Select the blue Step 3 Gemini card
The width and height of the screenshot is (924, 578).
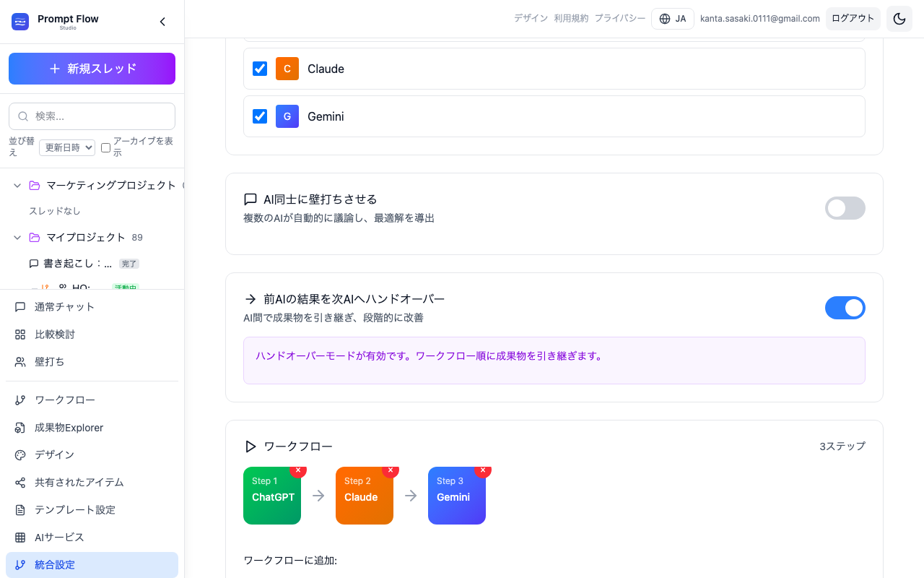click(x=457, y=496)
